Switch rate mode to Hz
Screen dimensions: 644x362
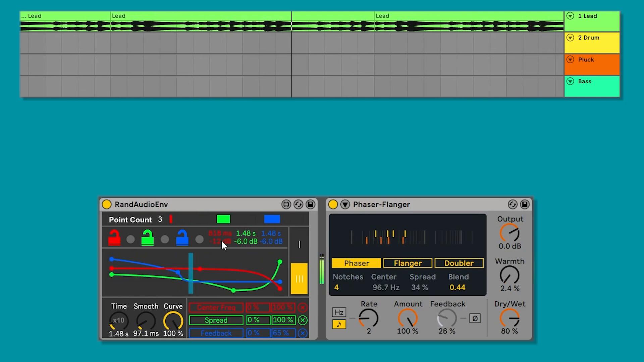[x=339, y=312]
